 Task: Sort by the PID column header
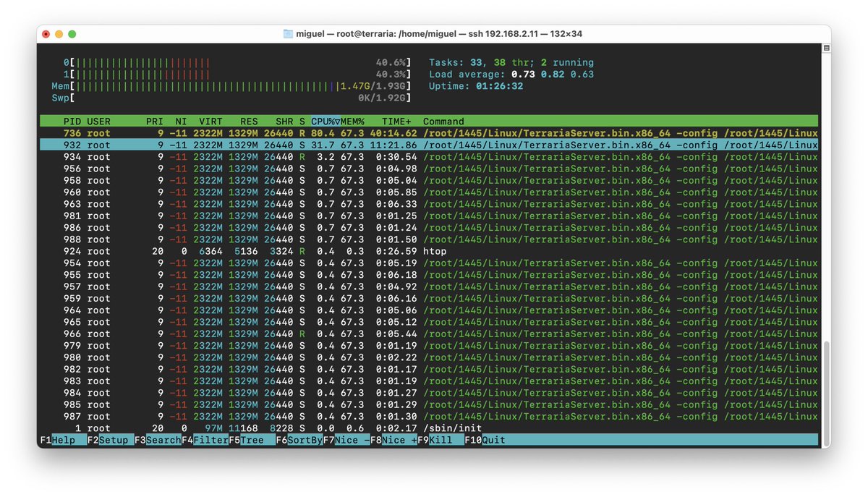click(x=72, y=122)
